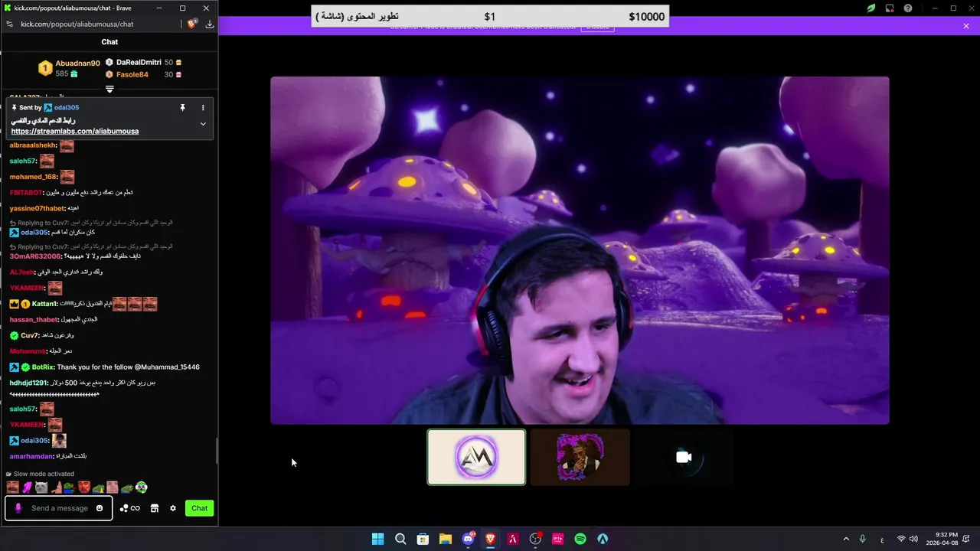The image size is (980, 551).
Task: Open File Explorer from taskbar
Action: click(x=445, y=539)
